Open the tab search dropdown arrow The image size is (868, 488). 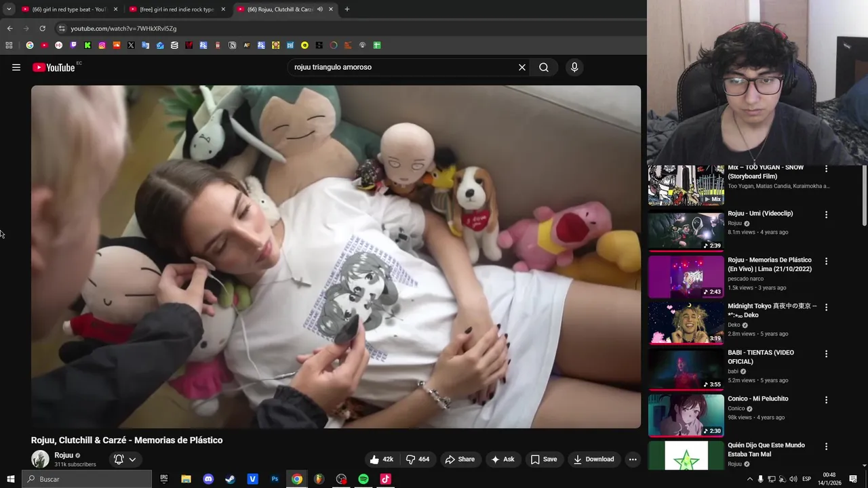tap(9, 9)
